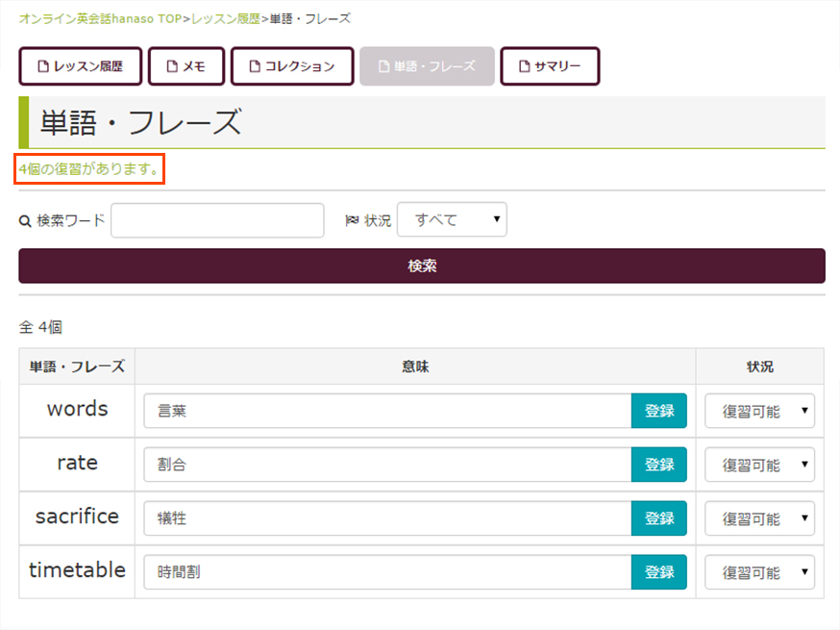Click the document icon on レッスン履歴 tab
The image size is (840, 630).
43,66
